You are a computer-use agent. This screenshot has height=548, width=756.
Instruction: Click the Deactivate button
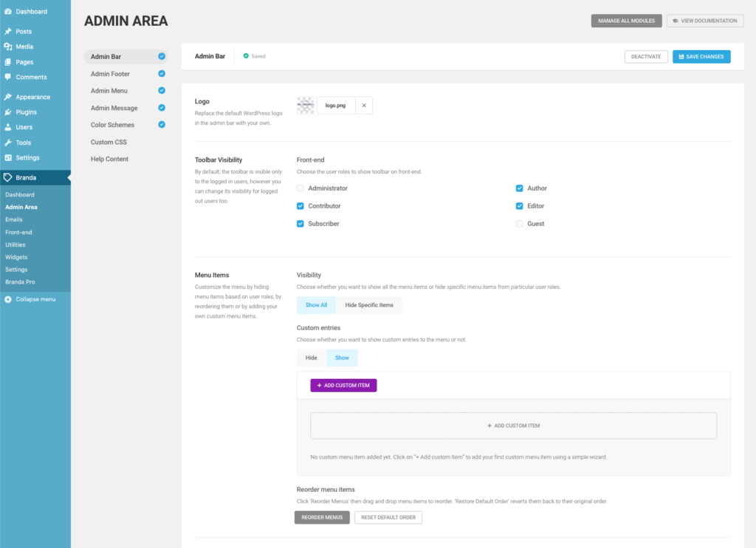point(646,57)
